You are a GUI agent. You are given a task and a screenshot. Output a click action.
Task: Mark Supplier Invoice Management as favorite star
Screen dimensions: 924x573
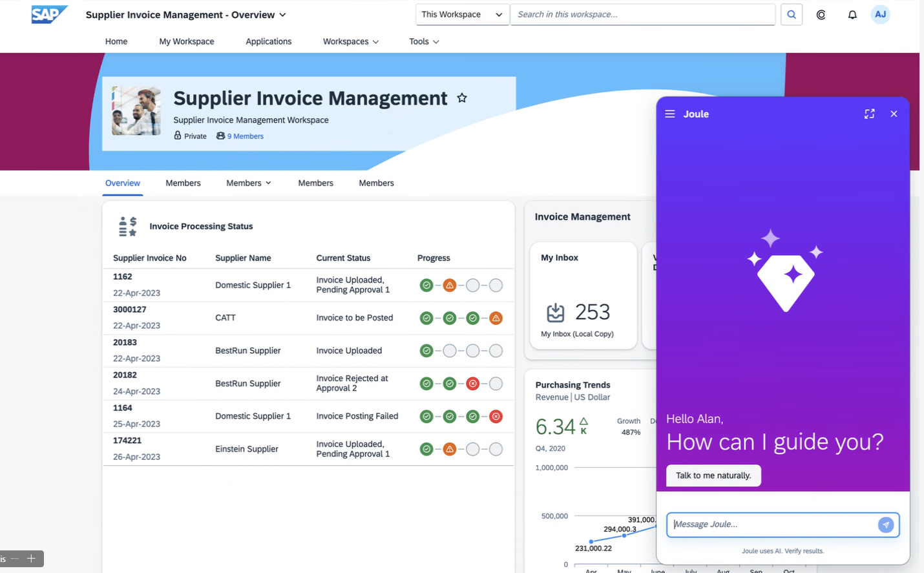tap(462, 98)
